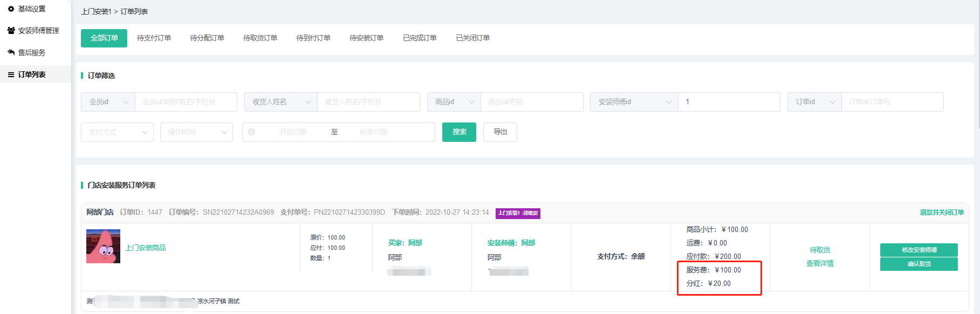Click the list icon beside 订单列表
This screenshot has width=980, height=314.
(x=11, y=74)
